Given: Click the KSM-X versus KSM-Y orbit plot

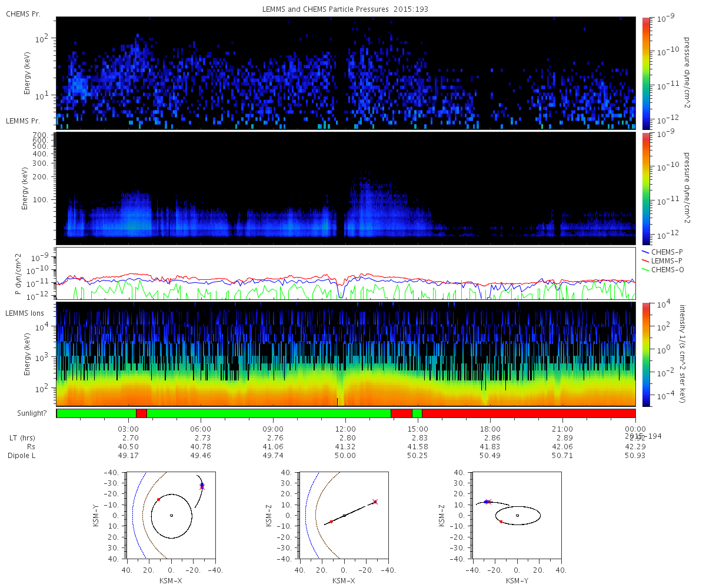Looking at the screenshot, I should tap(171, 516).
